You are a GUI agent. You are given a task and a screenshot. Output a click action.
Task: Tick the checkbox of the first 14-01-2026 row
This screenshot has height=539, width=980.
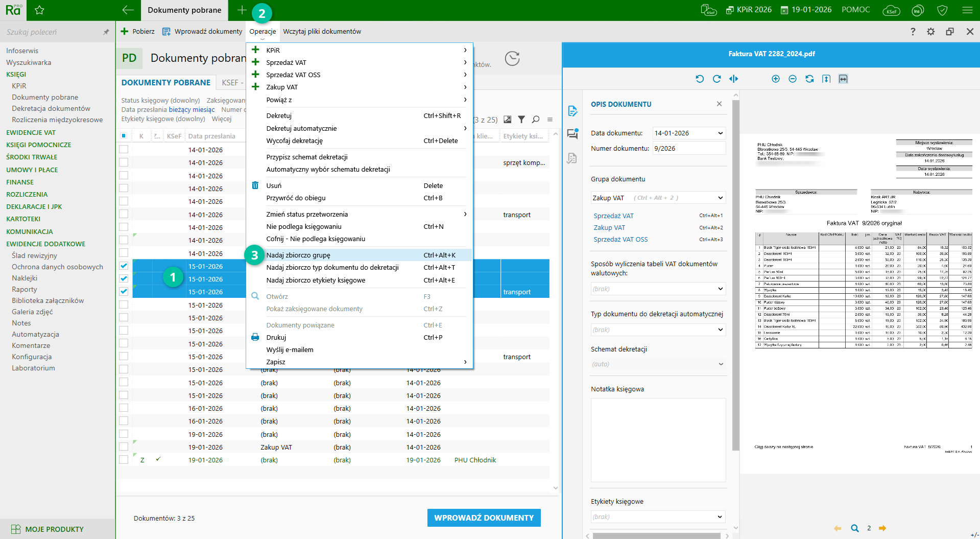pos(124,150)
